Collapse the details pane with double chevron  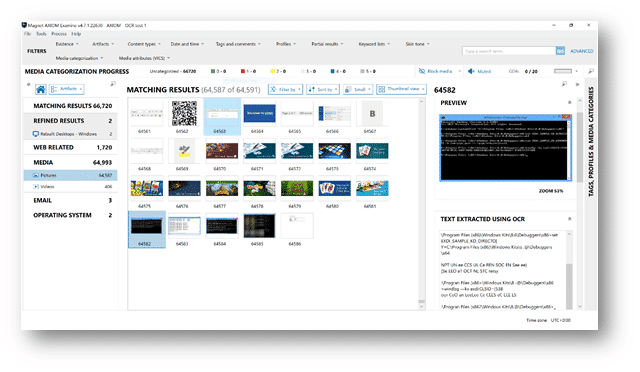(x=577, y=85)
